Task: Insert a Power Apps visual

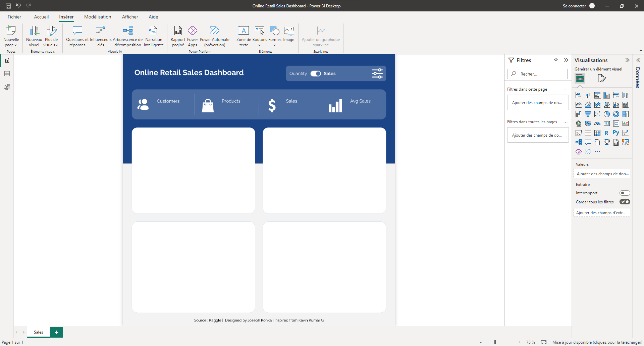Action: click(193, 37)
